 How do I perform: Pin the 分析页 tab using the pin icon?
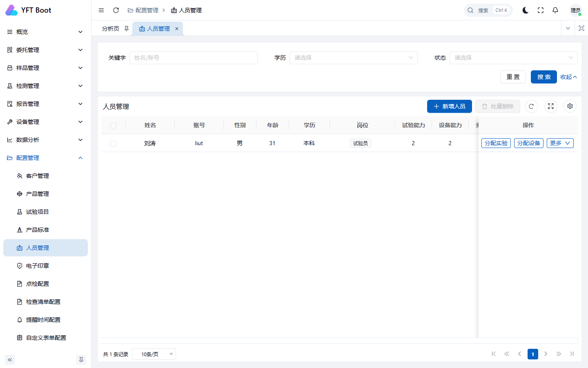(127, 29)
